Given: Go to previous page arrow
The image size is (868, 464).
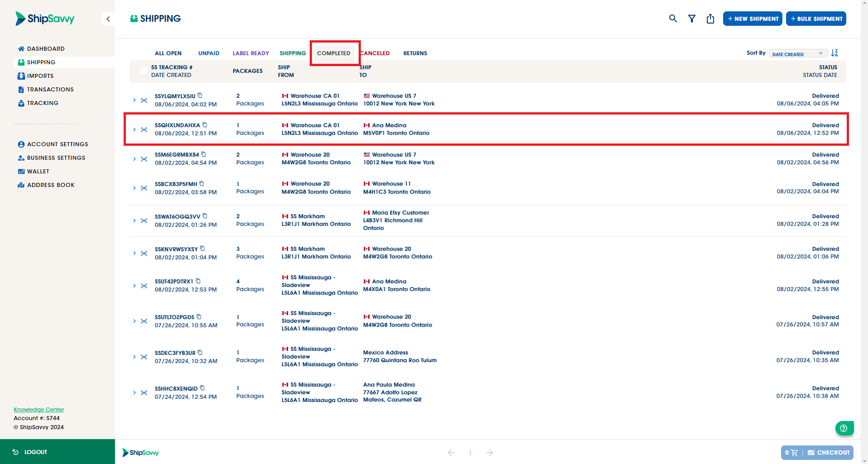Looking at the screenshot, I should tap(451, 453).
